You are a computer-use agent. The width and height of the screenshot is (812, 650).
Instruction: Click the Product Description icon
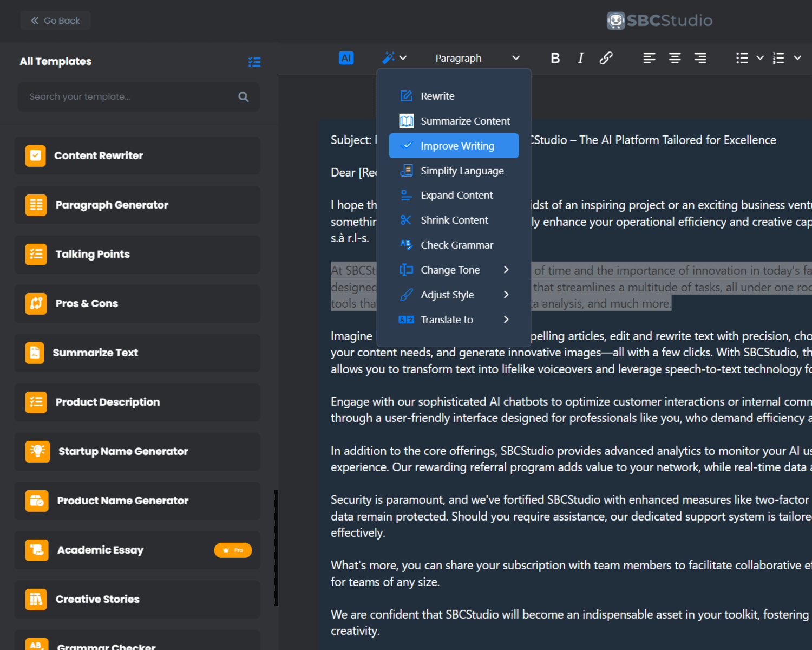click(36, 402)
